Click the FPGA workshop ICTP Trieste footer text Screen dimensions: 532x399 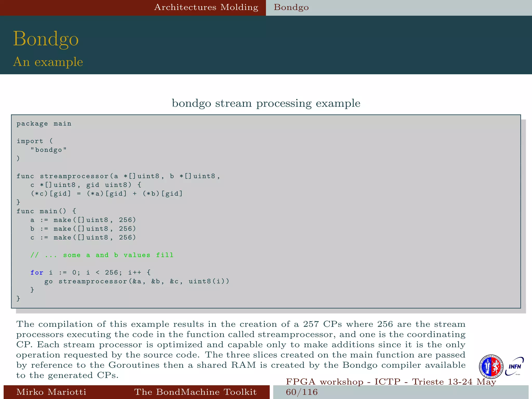pos(391,382)
